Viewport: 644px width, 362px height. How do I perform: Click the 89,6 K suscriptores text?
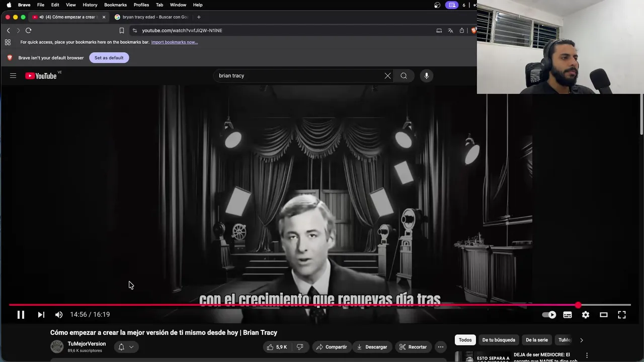coord(85,350)
